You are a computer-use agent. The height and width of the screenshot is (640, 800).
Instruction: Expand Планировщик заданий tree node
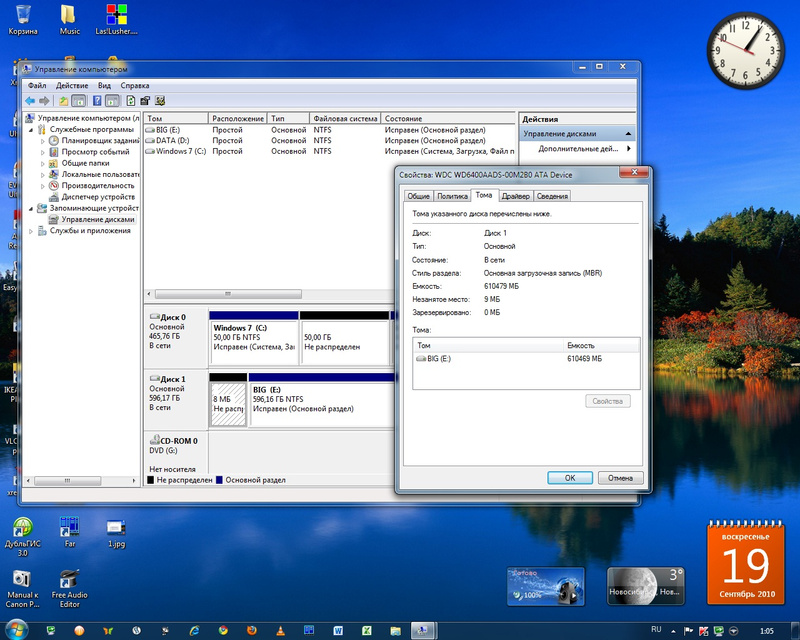[x=43, y=141]
